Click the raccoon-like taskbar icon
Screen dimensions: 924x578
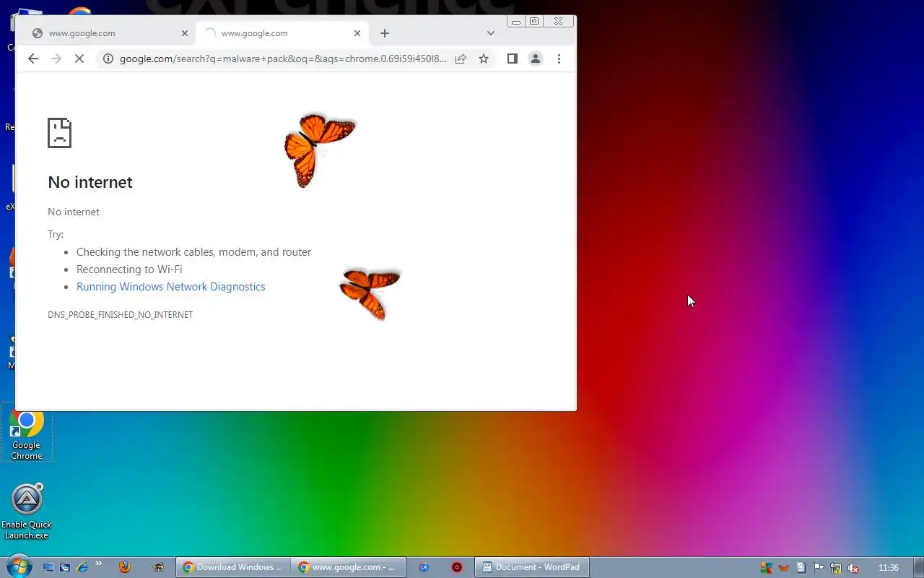tap(158, 567)
